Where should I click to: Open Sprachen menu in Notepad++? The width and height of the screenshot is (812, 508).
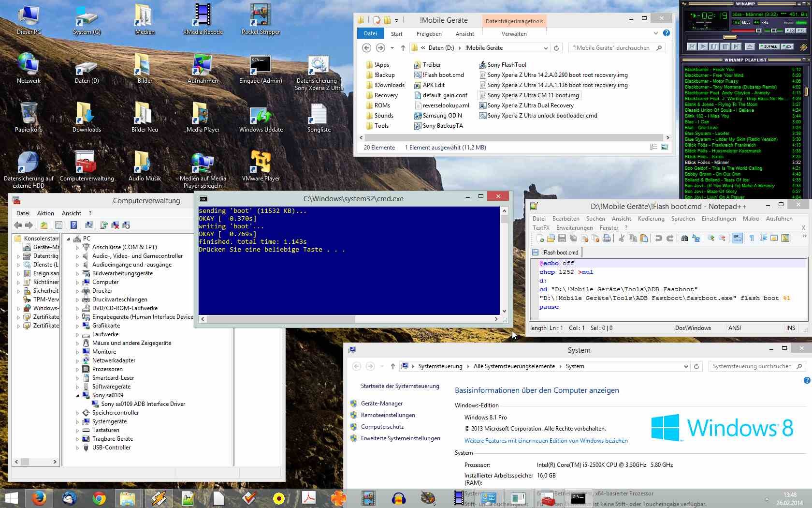683,219
